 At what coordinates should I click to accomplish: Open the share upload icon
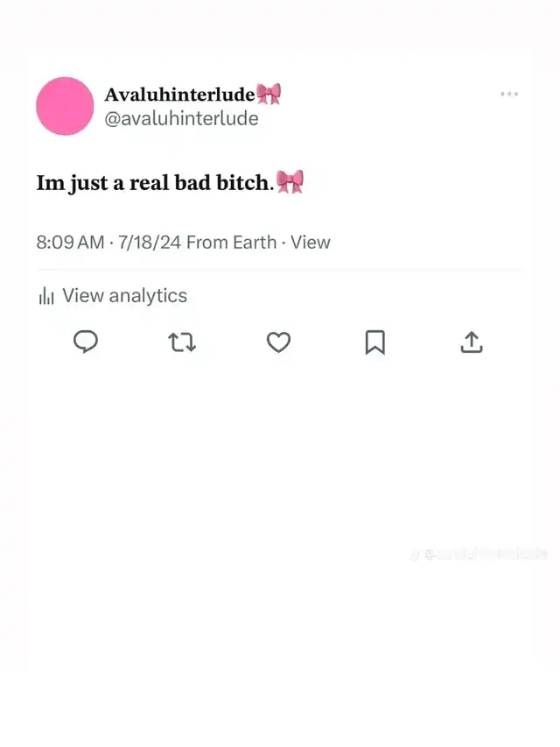pyautogui.click(x=472, y=342)
